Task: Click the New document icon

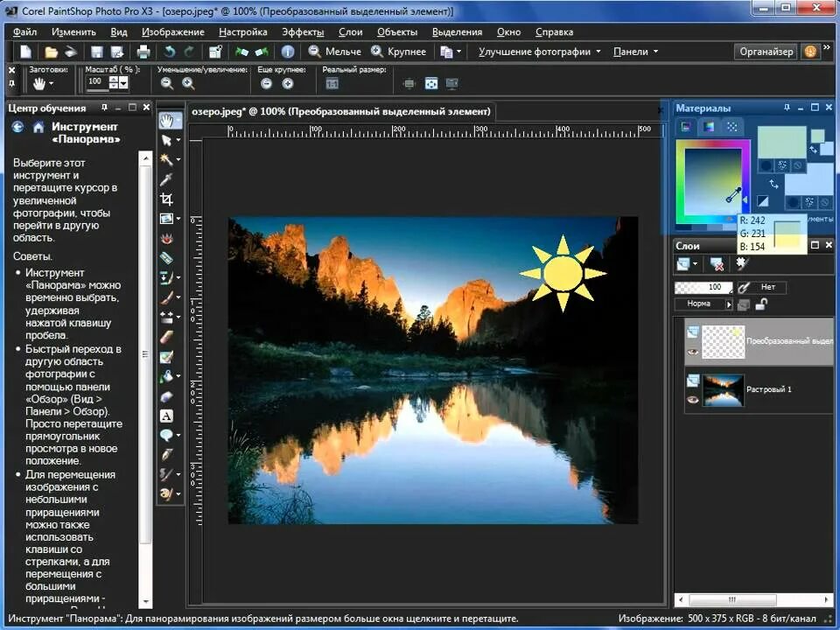Action: pyautogui.click(x=25, y=52)
